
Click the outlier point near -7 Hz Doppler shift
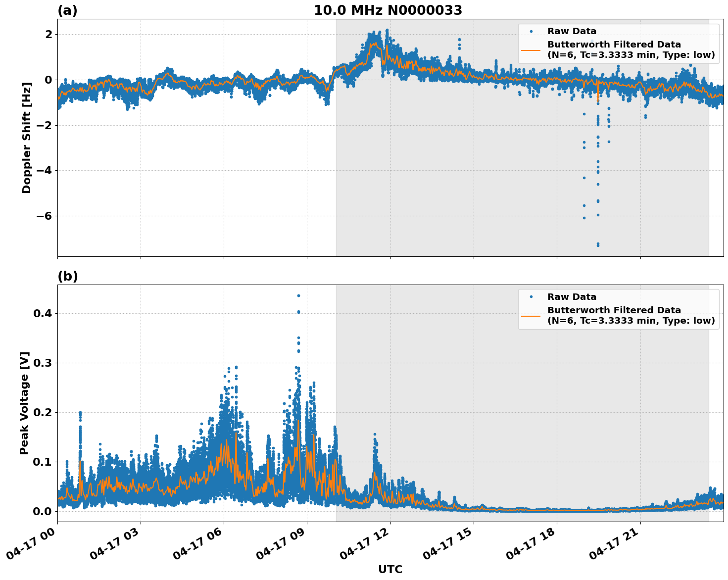[x=597, y=245]
